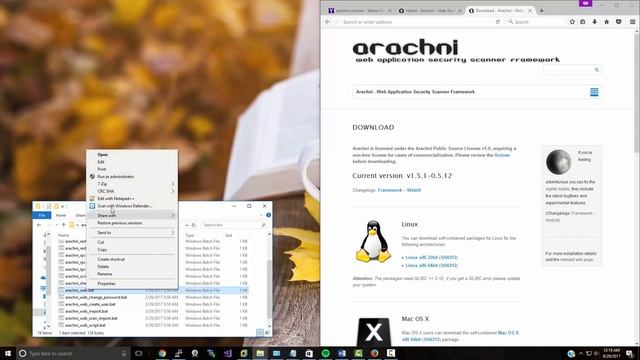Click Explorer file list vertical scrollbar
The image size is (640, 360).
pos(269,288)
